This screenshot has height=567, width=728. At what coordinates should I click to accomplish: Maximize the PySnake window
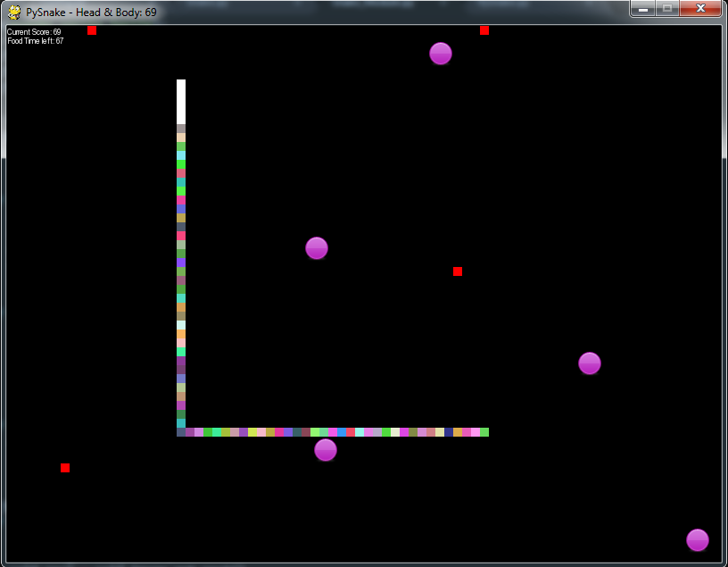[x=666, y=9]
